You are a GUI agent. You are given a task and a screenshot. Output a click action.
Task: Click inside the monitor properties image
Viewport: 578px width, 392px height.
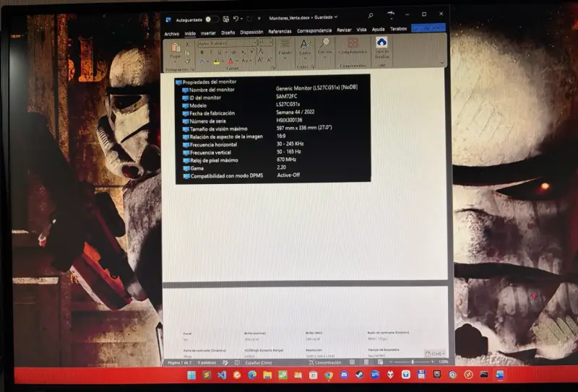click(x=273, y=129)
